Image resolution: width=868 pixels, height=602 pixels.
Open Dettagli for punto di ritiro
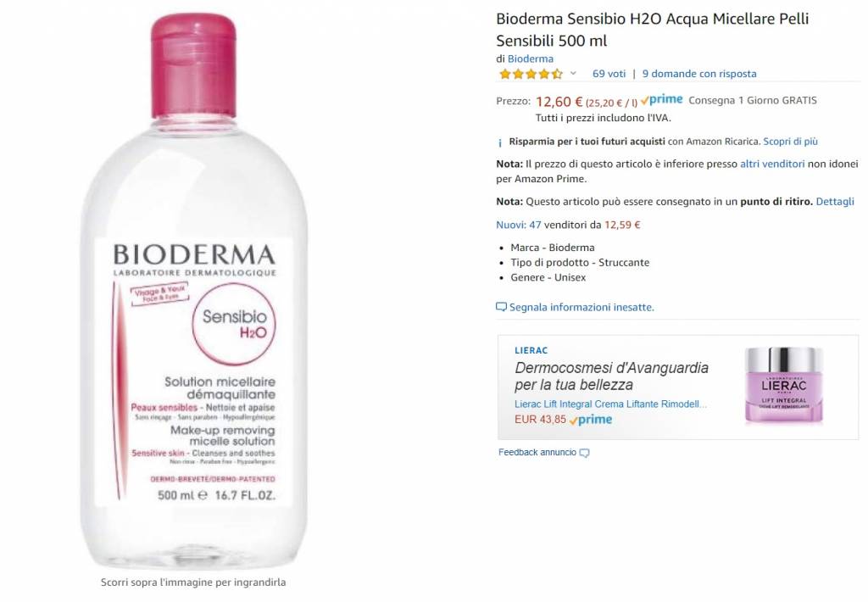(x=835, y=202)
